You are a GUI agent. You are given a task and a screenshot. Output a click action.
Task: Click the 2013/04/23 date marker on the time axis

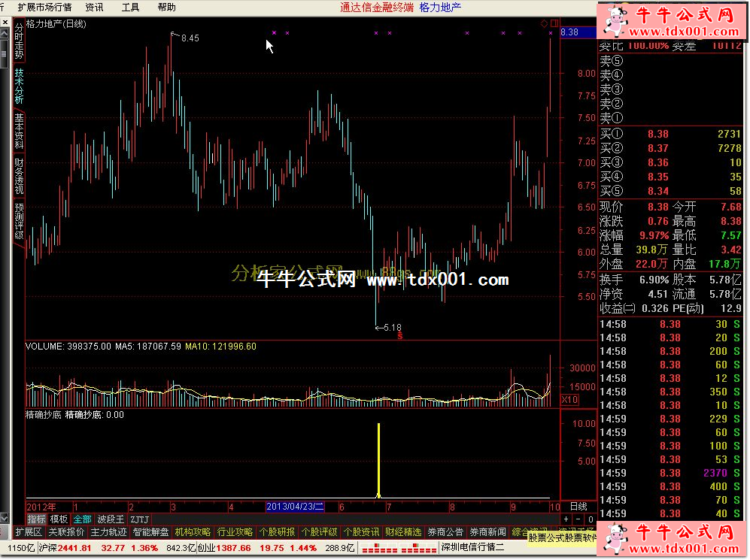pyautogui.click(x=295, y=507)
